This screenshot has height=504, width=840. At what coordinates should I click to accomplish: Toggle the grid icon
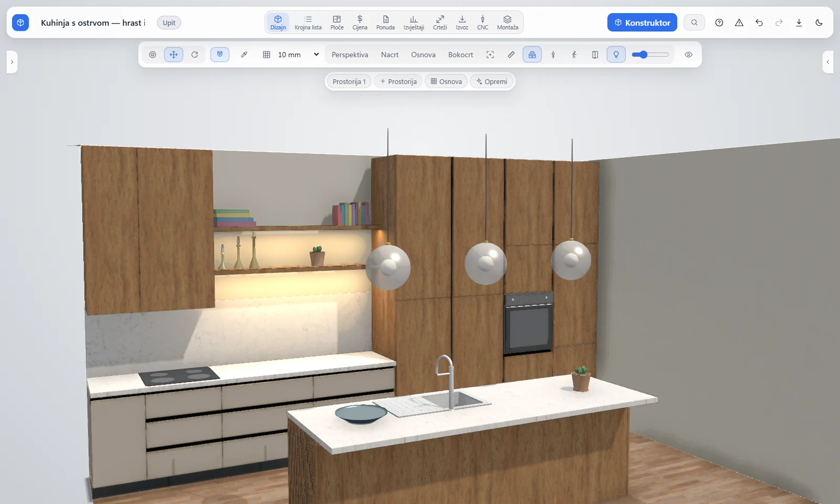267,55
